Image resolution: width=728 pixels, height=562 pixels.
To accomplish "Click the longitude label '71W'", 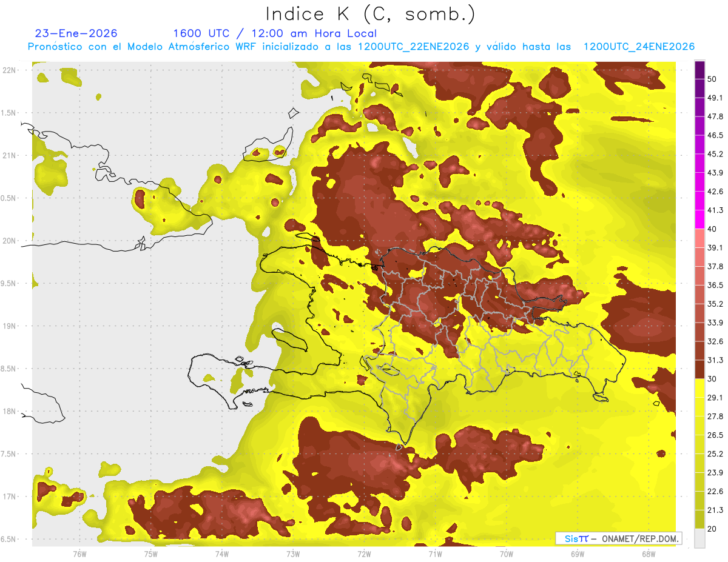I will (435, 554).
